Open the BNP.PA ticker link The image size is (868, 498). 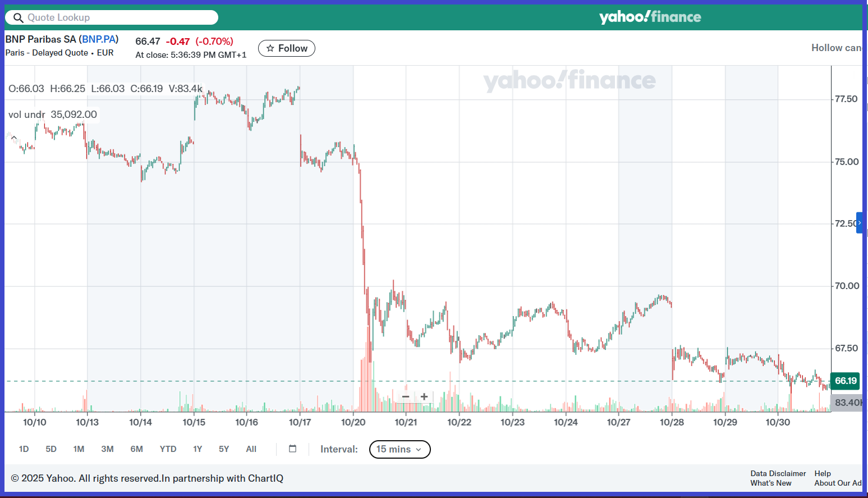pos(99,39)
